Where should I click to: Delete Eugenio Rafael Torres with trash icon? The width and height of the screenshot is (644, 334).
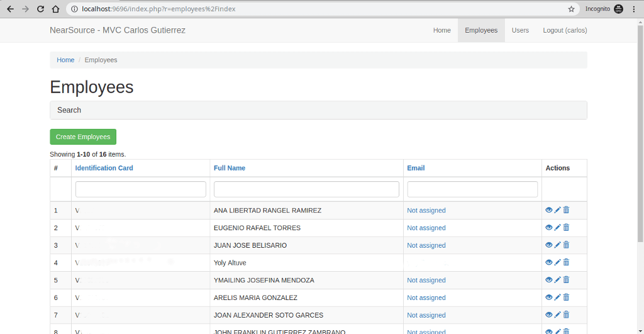566,227
